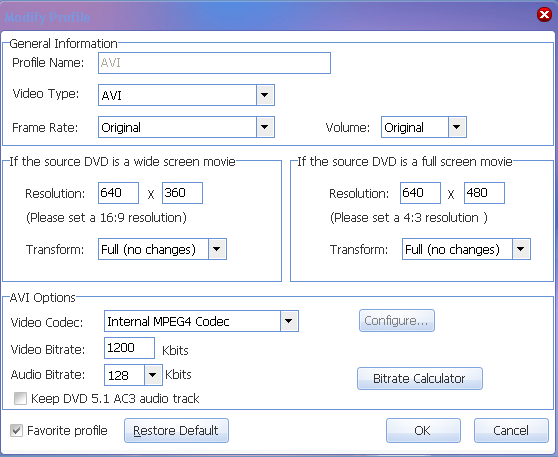Click the full screen width field 640
This screenshot has height=457, width=558.
click(x=420, y=193)
